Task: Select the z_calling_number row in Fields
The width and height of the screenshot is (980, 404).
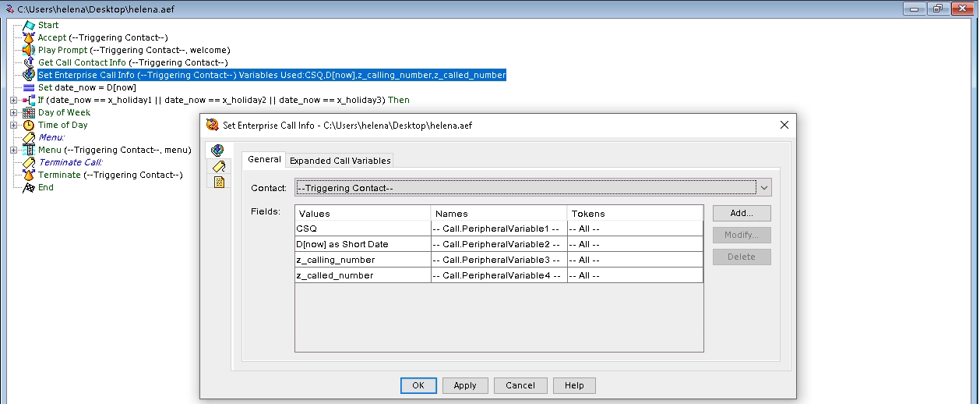Action: [x=362, y=260]
